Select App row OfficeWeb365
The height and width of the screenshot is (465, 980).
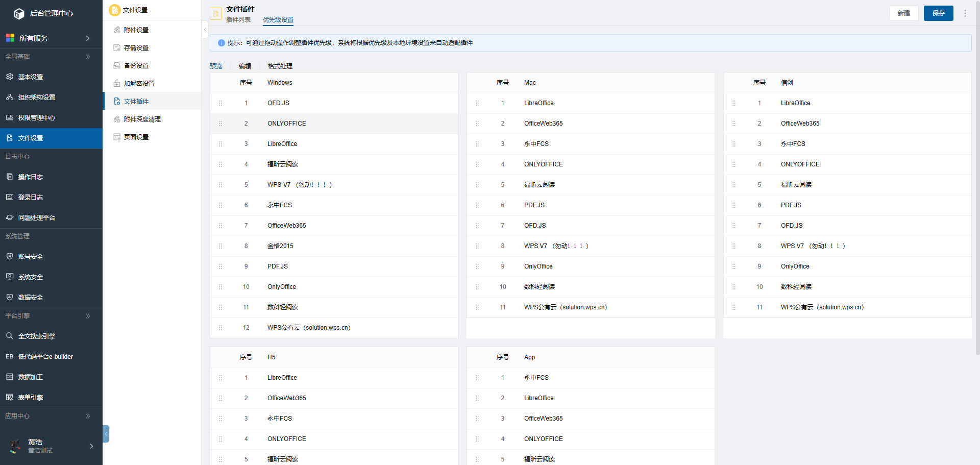point(591,419)
